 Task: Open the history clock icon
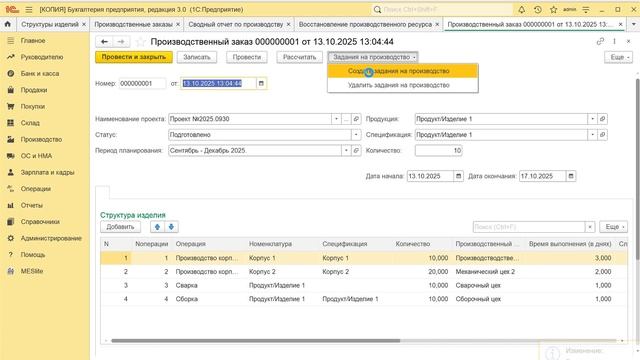[538, 9]
